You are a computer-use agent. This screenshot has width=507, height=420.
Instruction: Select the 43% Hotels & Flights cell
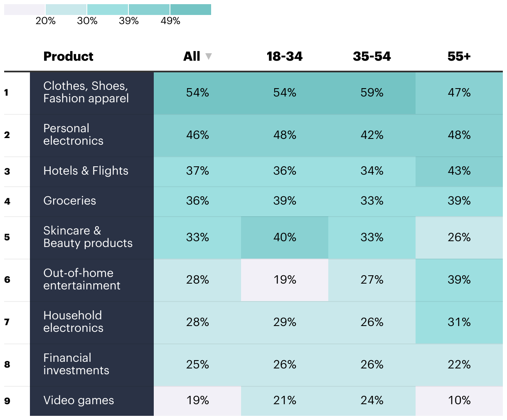pos(459,171)
